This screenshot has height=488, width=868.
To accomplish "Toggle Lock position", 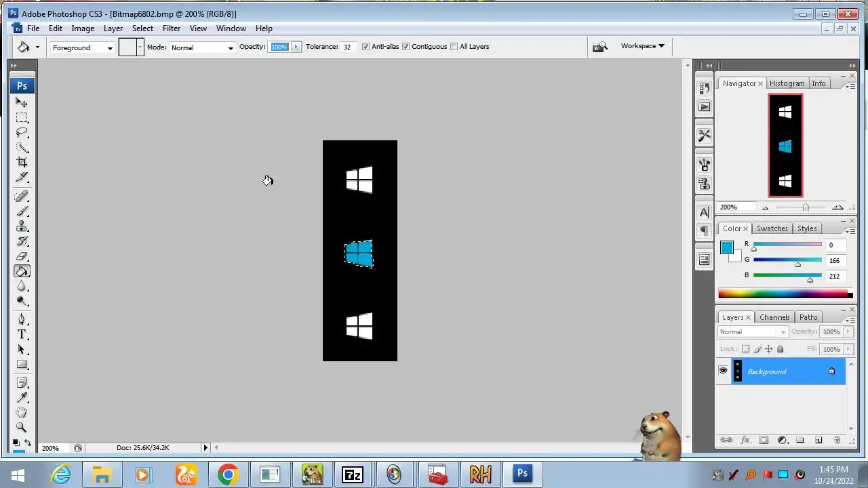I will 768,349.
